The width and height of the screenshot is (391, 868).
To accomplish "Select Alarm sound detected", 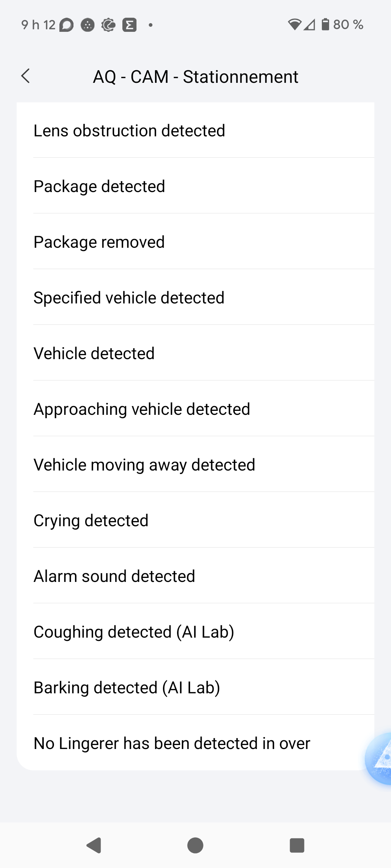I will [x=195, y=576].
